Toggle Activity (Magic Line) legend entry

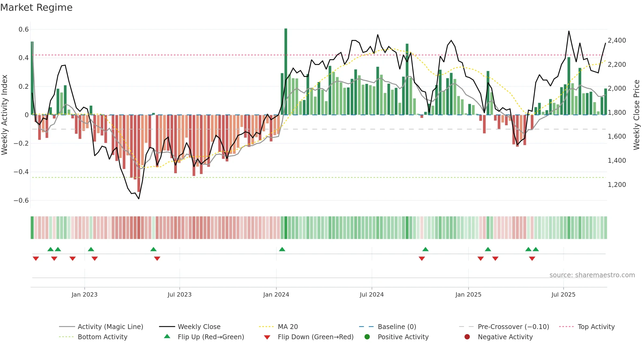click(101, 327)
